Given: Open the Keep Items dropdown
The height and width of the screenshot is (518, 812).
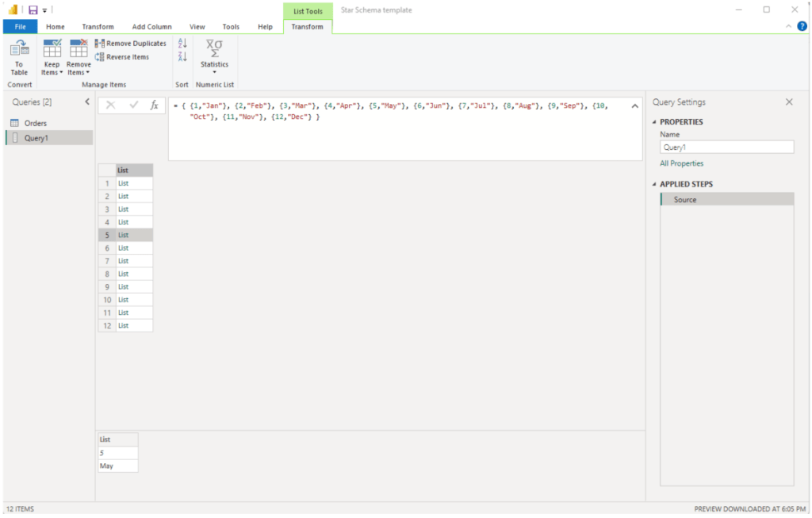Looking at the screenshot, I should [52, 57].
